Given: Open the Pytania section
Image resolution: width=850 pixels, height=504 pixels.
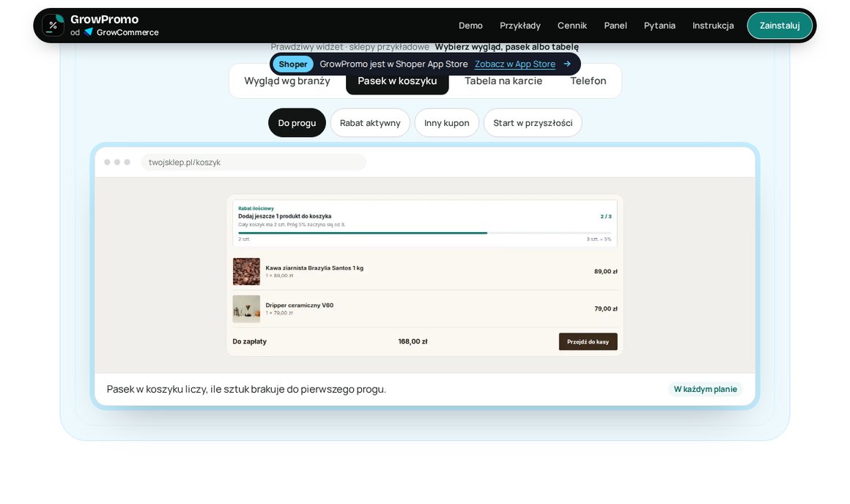Looking at the screenshot, I should 659,26.
